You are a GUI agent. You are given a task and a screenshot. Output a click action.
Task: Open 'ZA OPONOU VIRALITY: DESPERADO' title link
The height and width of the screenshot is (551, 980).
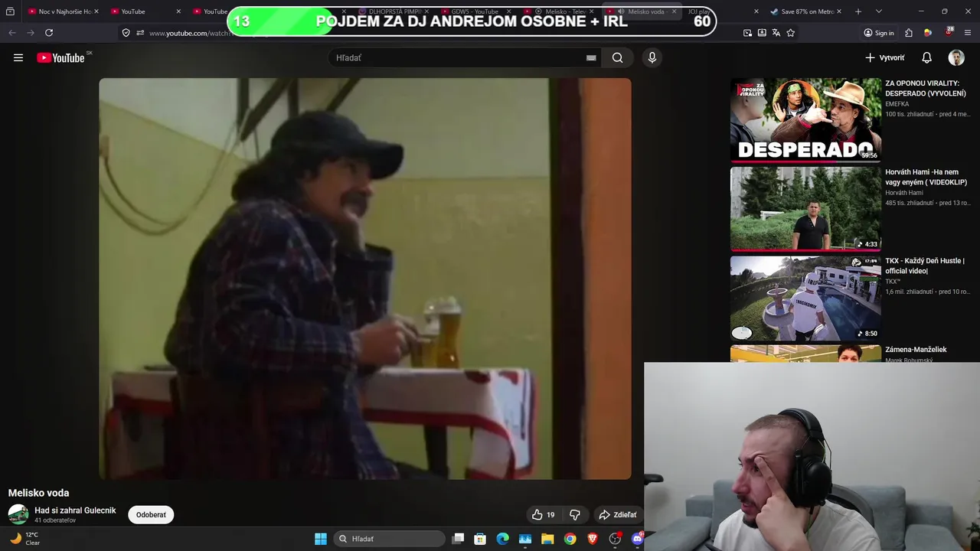click(926, 88)
